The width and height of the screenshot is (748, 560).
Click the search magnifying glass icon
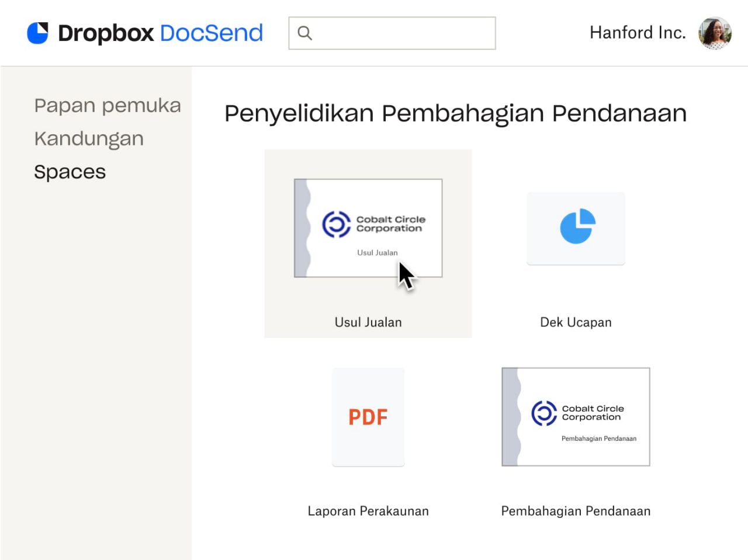305,33
